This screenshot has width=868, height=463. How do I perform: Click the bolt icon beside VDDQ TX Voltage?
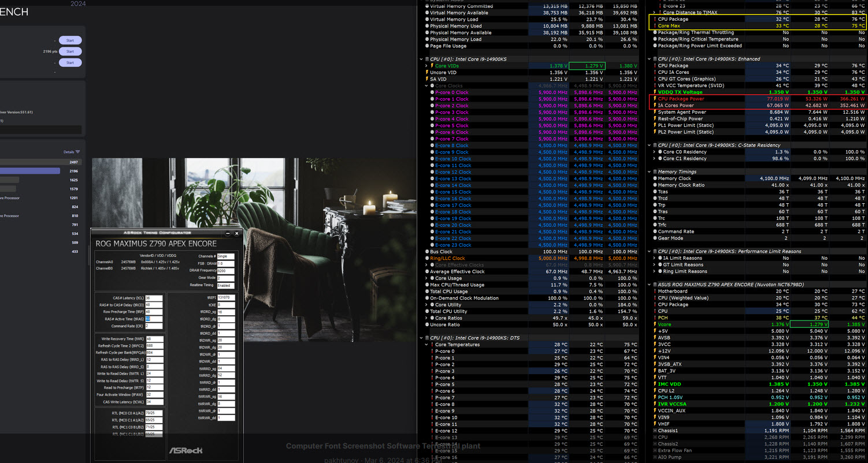pos(655,92)
